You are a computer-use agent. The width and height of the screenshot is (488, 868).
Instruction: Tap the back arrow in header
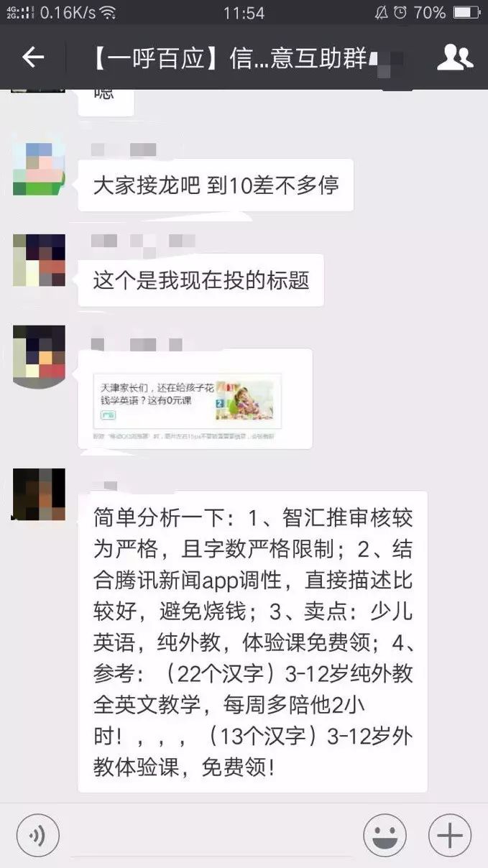point(33,57)
